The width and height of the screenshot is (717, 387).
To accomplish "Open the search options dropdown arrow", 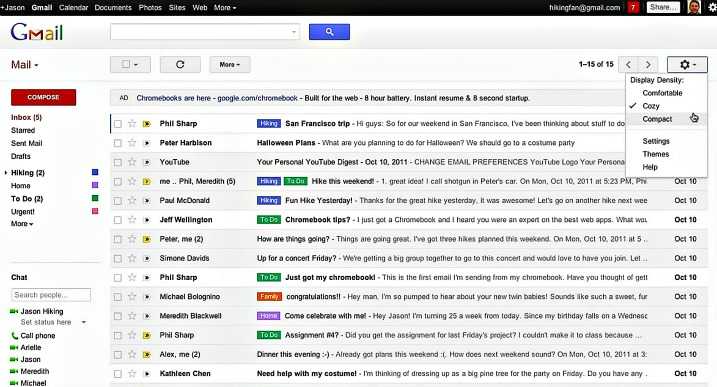I will point(294,32).
